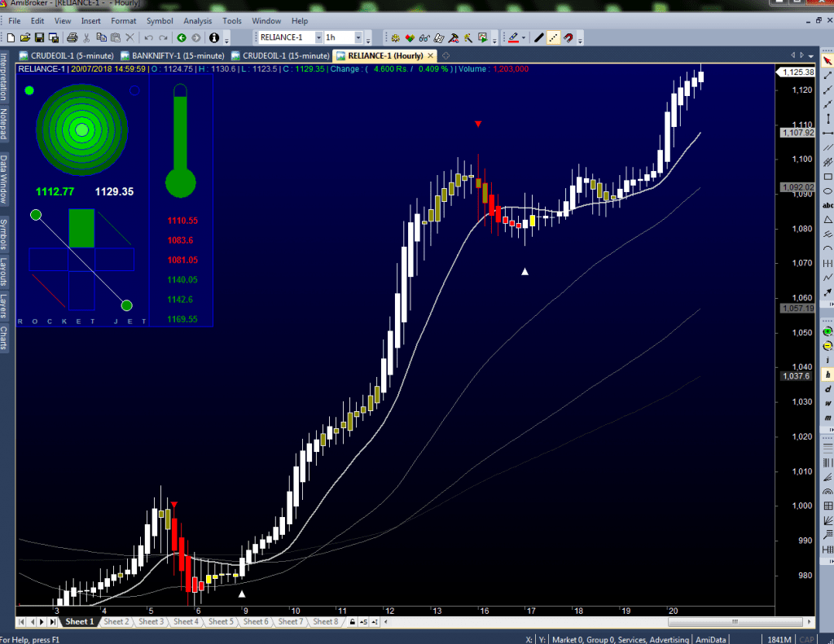Open the Insert menu

(x=90, y=20)
